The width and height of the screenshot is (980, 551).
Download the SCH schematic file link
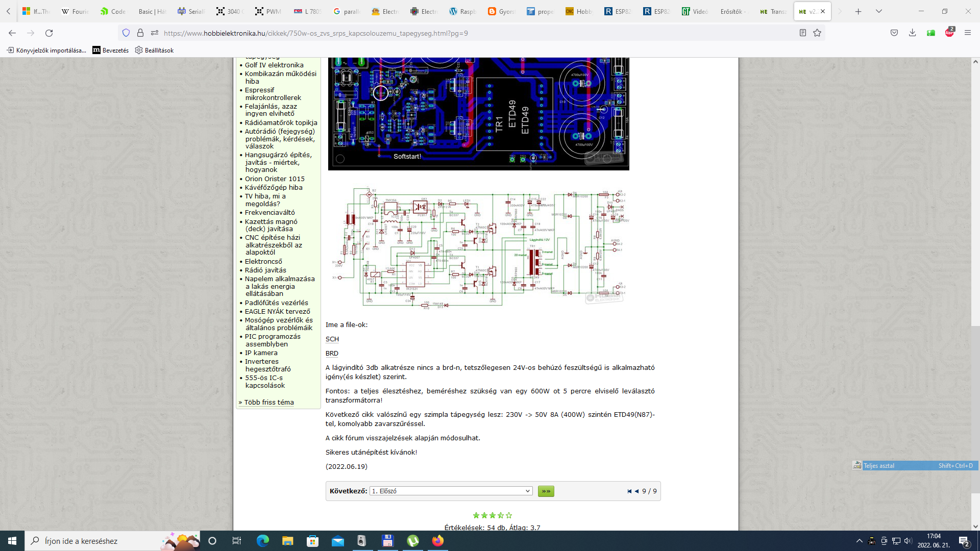(x=332, y=339)
